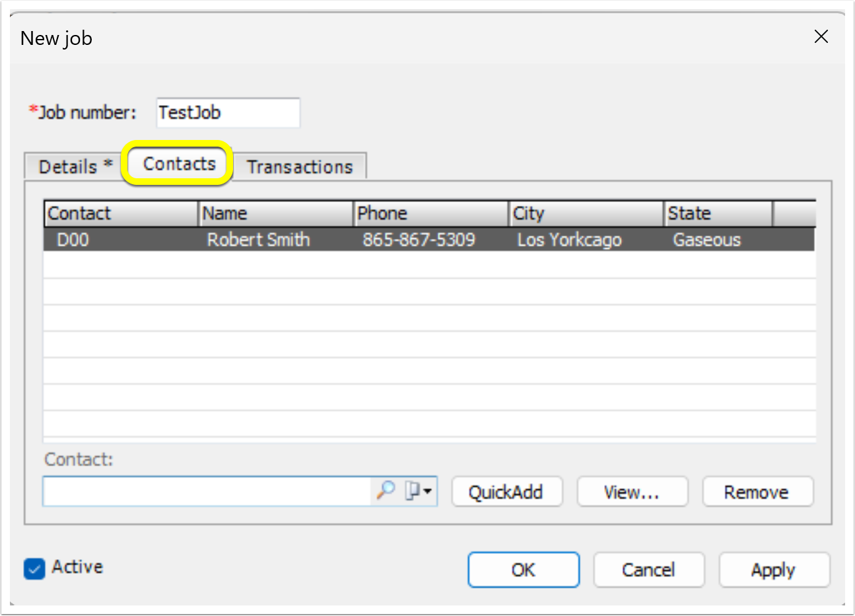This screenshot has height=616, width=855.
Task: Sort by the Name column header
Action: pos(276,214)
